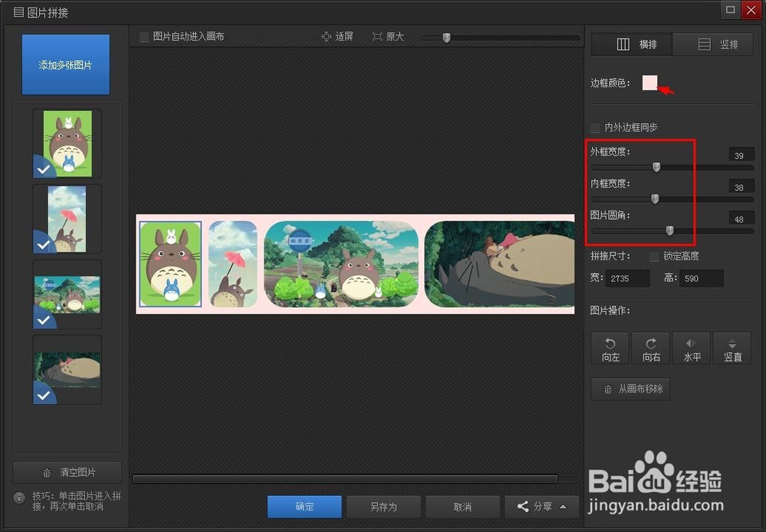The height and width of the screenshot is (532, 766).
Task: Click the 图片圆角 value field 48
Action: point(741,219)
